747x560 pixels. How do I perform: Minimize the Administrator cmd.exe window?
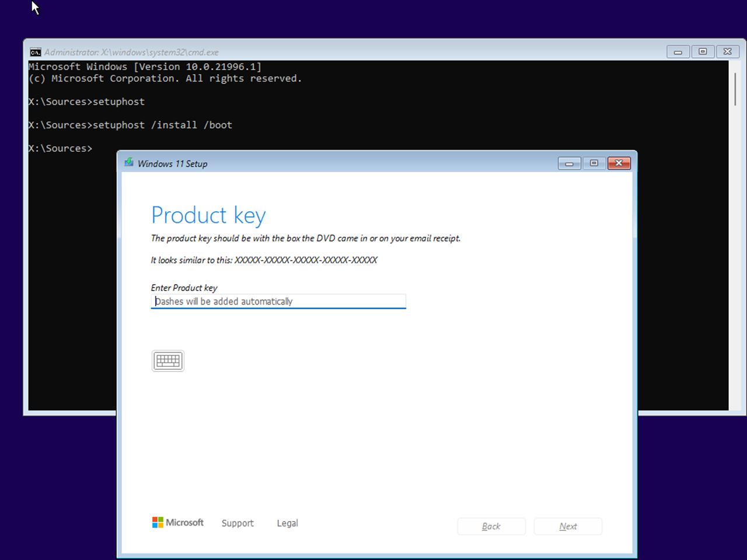[x=678, y=52]
